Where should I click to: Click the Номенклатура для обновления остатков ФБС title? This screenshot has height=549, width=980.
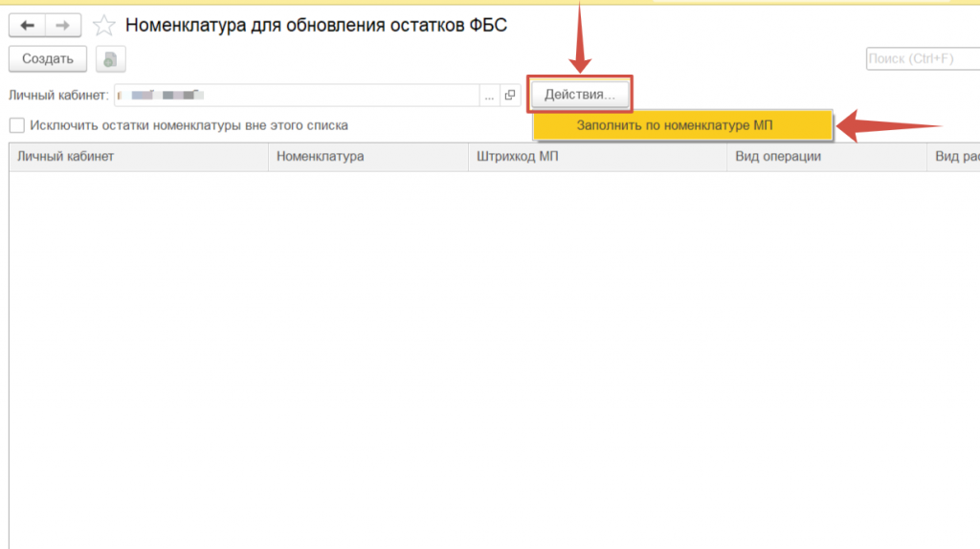(316, 26)
